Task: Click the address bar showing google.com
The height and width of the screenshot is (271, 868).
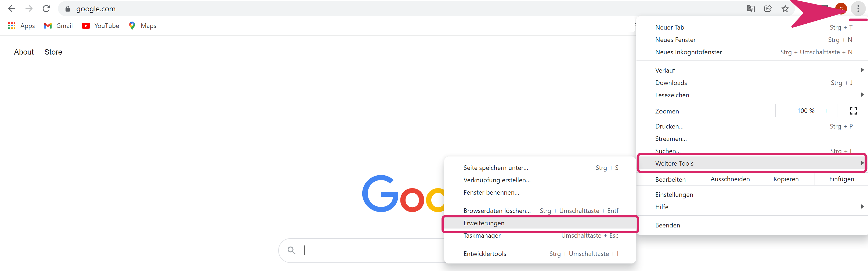Action: (337, 9)
